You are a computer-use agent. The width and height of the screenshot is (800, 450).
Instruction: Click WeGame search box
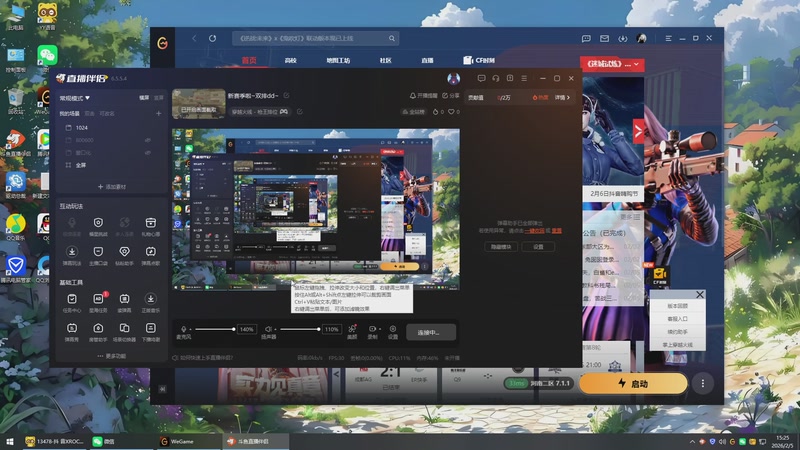[315, 38]
